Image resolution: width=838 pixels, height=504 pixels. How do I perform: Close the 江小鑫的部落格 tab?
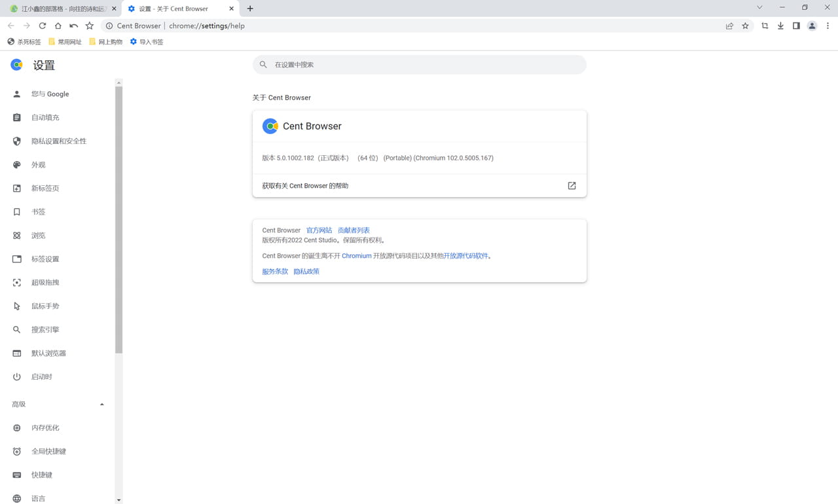click(113, 9)
